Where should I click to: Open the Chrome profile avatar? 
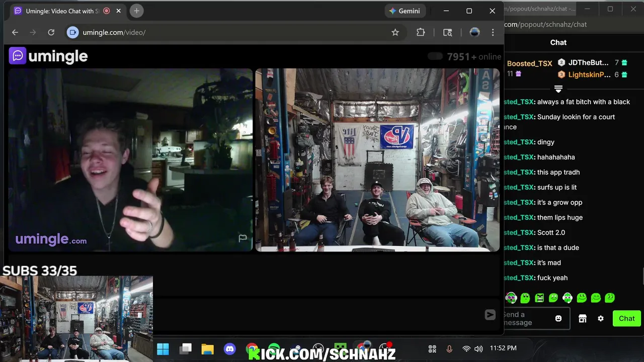point(474,32)
